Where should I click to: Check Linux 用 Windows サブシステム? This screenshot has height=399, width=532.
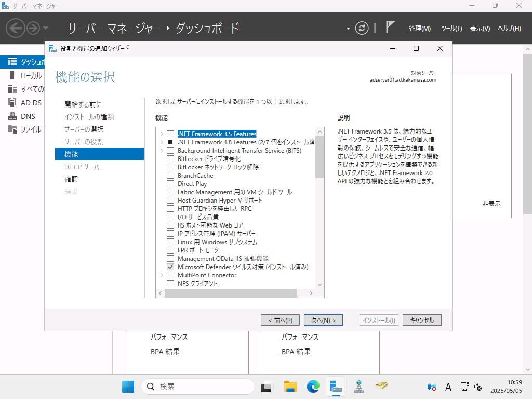[x=170, y=242]
